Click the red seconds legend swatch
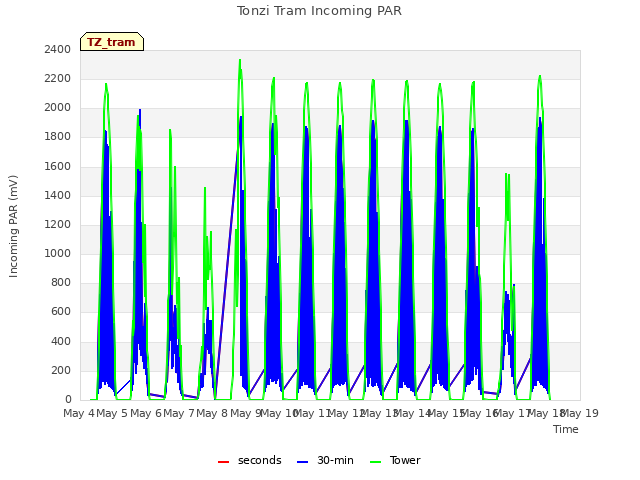The width and height of the screenshot is (640, 480). (223, 462)
